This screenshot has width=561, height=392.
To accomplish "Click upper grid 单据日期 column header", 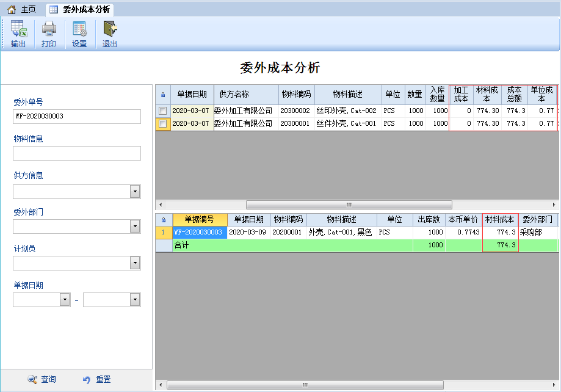I will pyautogui.click(x=192, y=95).
